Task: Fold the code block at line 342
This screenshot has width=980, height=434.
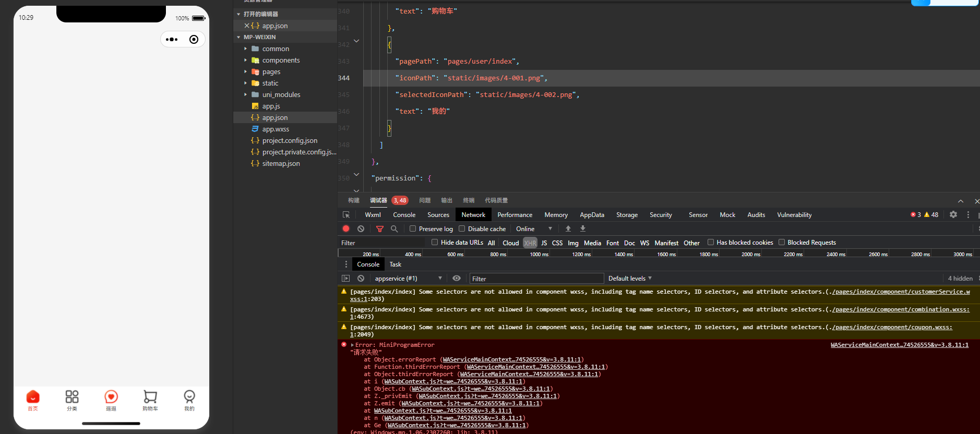Action: point(356,41)
